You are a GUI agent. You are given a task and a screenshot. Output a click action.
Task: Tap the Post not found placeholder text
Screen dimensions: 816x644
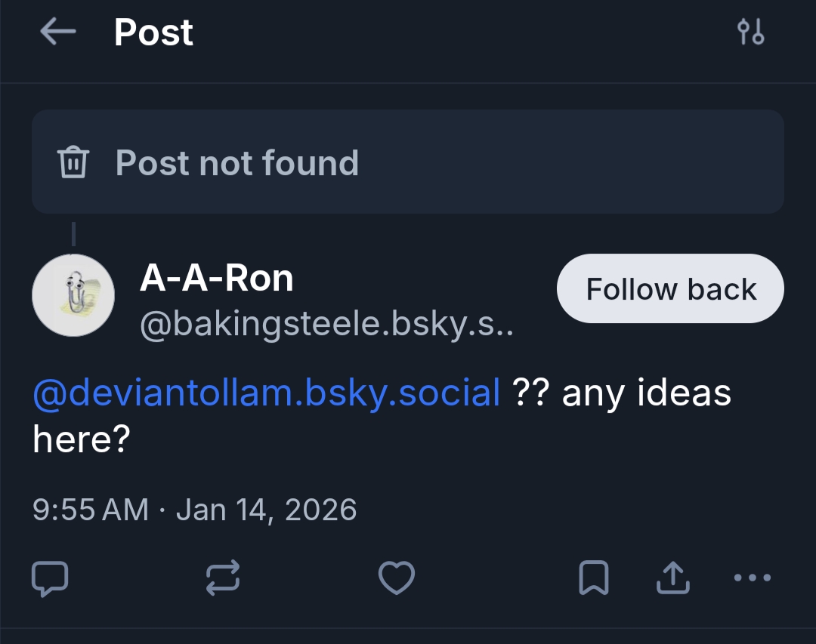(237, 162)
